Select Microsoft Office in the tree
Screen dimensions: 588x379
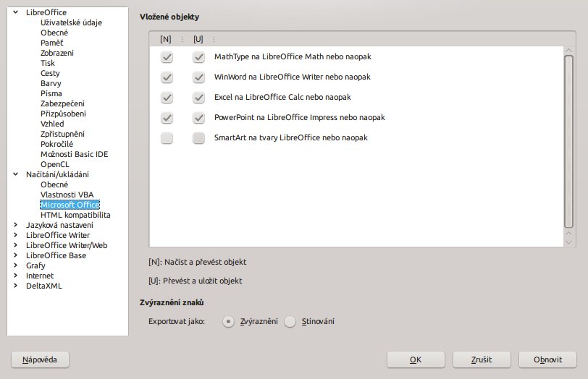(x=70, y=205)
